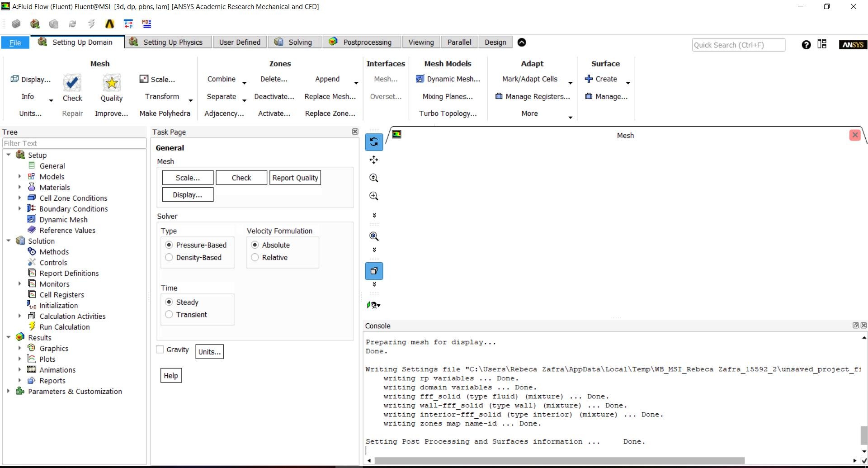Screen dimensions: 868x468
Task: Open the probe/query pointer tool dropdown
Action: 374,305
